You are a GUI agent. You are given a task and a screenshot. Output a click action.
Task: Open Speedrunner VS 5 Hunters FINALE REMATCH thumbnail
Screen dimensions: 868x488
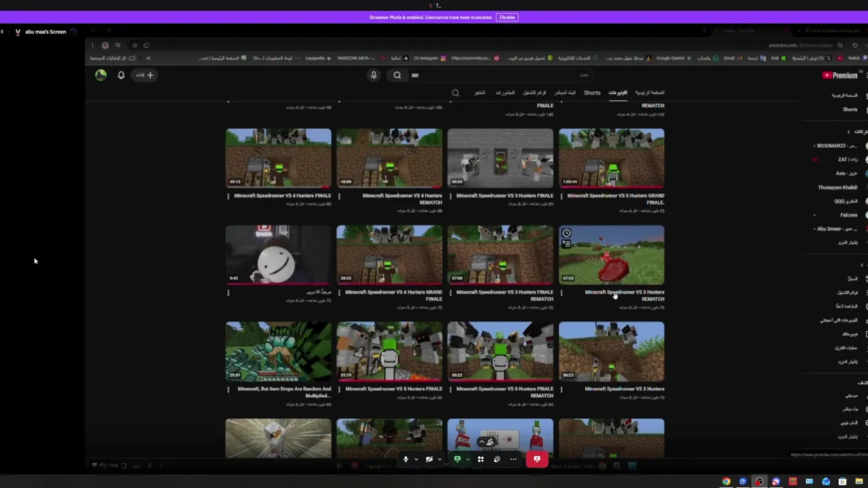point(500,352)
